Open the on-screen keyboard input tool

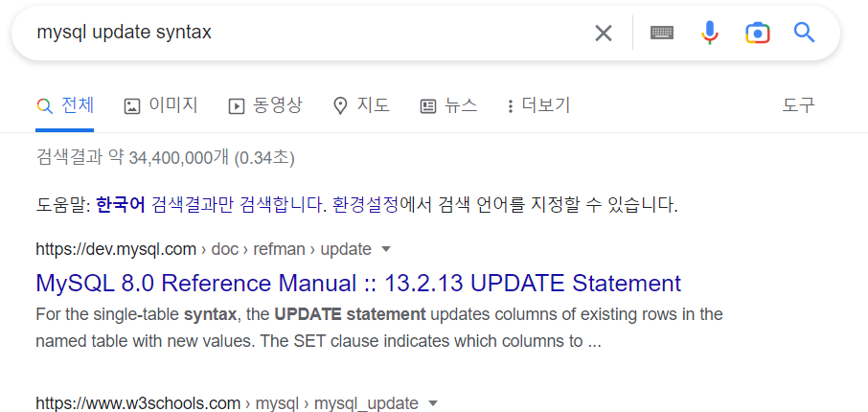[x=661, y=34]
